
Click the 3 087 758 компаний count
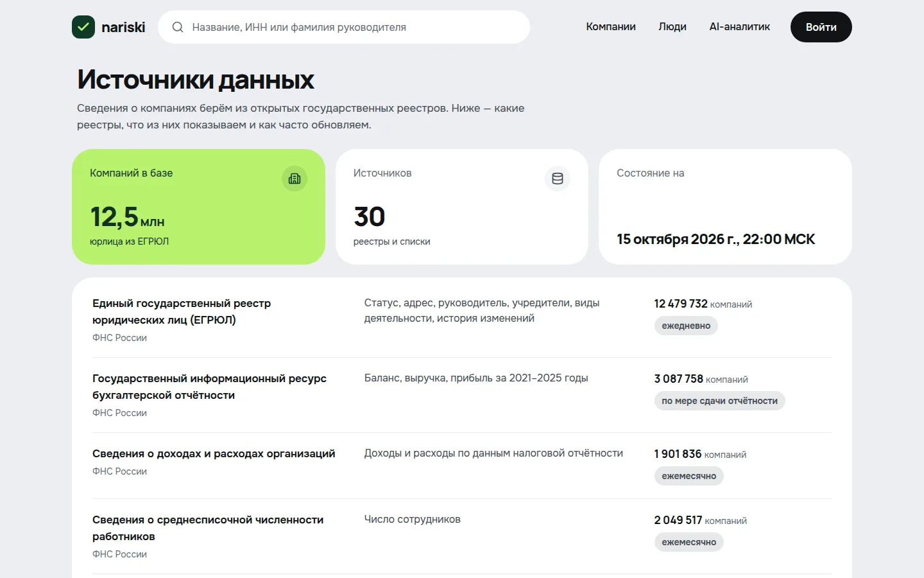pyautogui.click(x=701, y=379)
